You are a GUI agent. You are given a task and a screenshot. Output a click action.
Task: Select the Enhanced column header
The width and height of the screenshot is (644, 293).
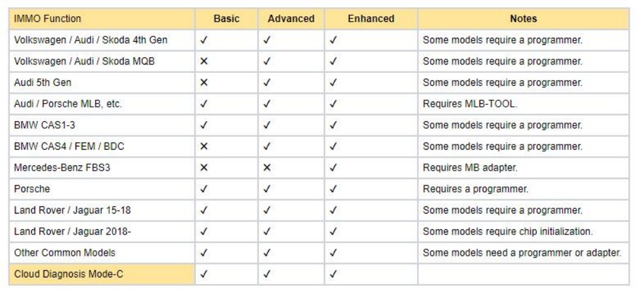[x=371, y=19]
